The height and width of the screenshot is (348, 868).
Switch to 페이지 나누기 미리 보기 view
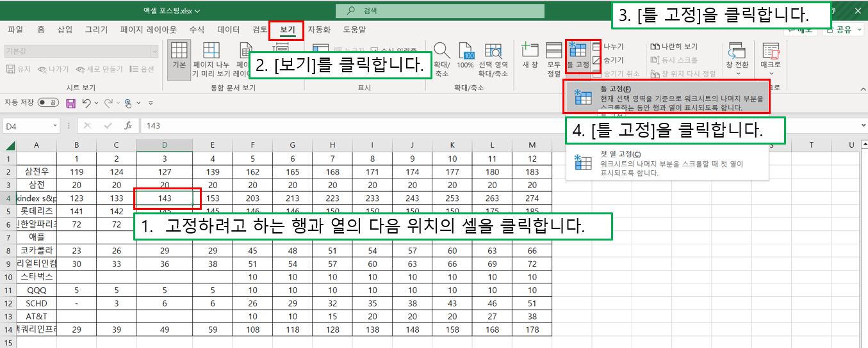[211, 60]
